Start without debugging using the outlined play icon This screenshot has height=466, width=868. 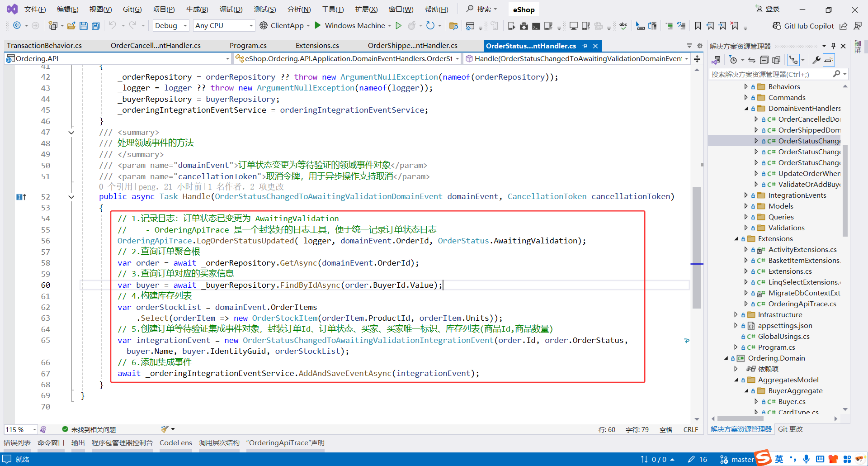398,25
